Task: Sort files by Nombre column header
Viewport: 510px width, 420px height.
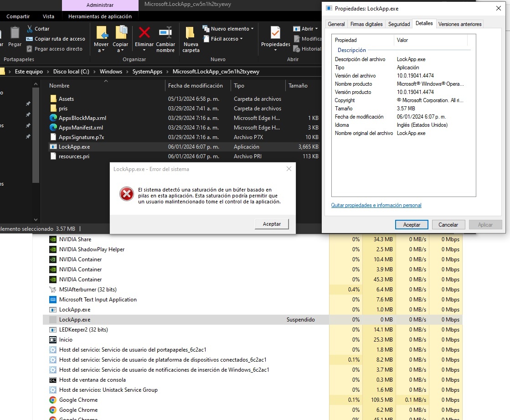Action: click(x=59, y=86)
